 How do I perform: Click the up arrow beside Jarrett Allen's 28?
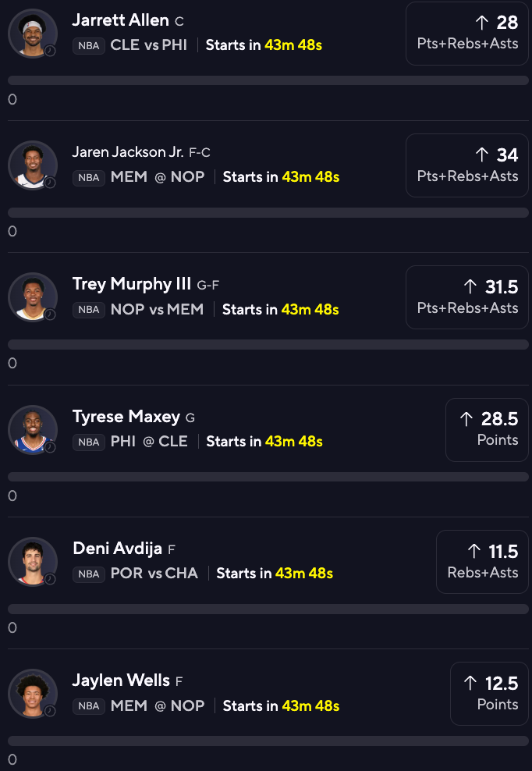(481, 23)
